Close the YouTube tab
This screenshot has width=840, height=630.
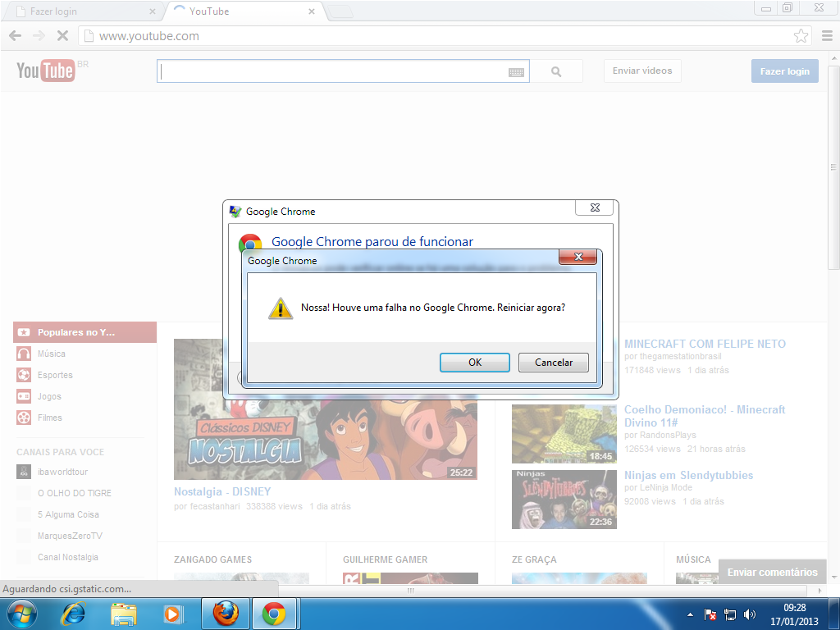point(311,11)
